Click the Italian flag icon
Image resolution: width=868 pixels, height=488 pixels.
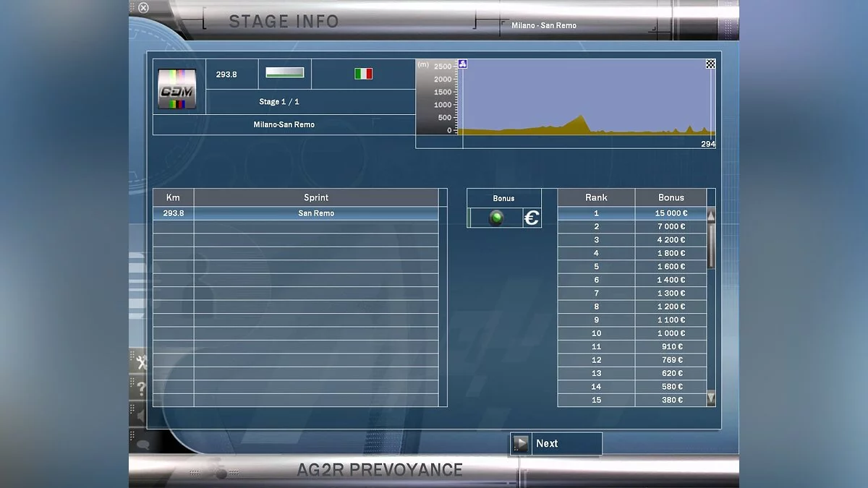tap(363, 74)
